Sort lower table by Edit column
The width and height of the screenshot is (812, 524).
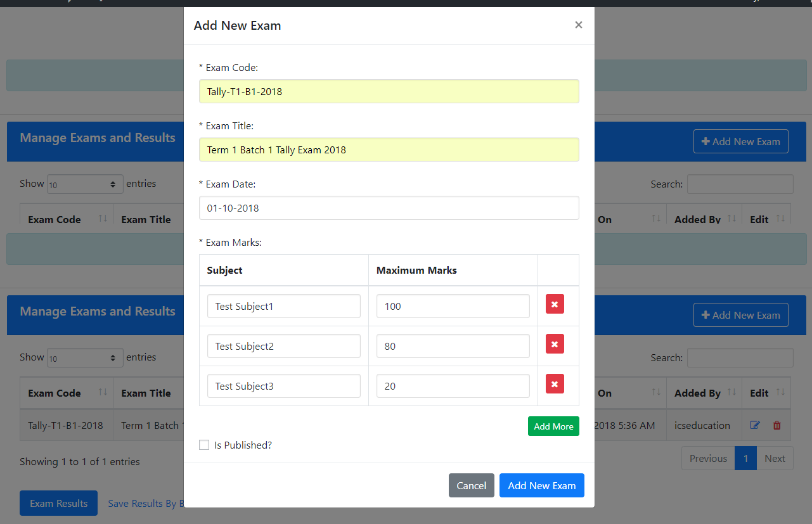[x=766, y=393]
